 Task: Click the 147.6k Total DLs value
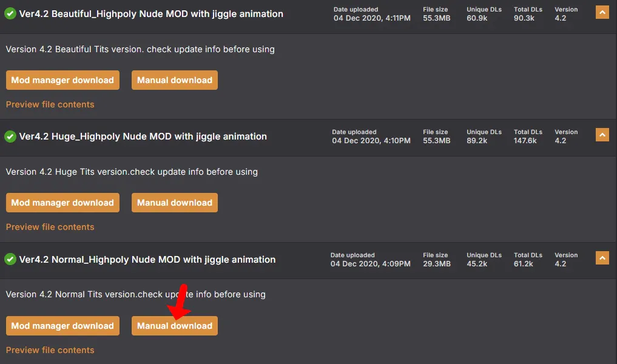pyautogui.click(x=525, y=141)
